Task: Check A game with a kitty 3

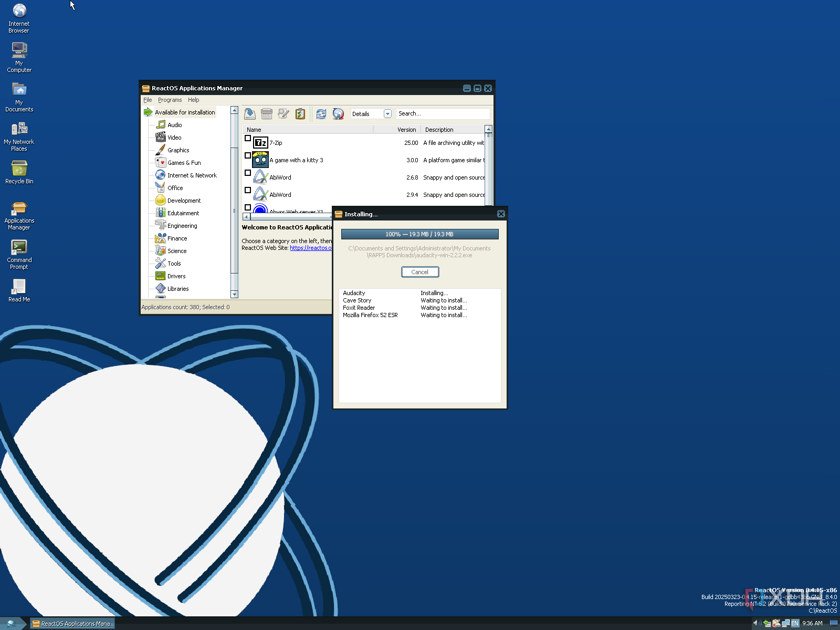Action: [x=248, y=156]
